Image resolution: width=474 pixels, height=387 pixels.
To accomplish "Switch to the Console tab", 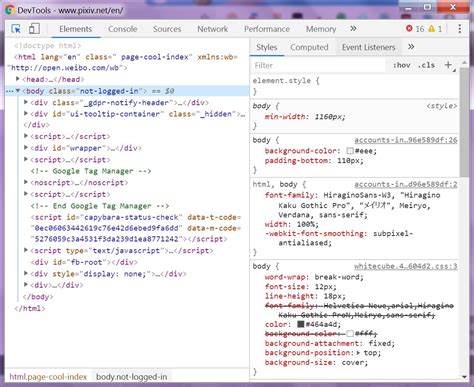I will click(123, 29).
